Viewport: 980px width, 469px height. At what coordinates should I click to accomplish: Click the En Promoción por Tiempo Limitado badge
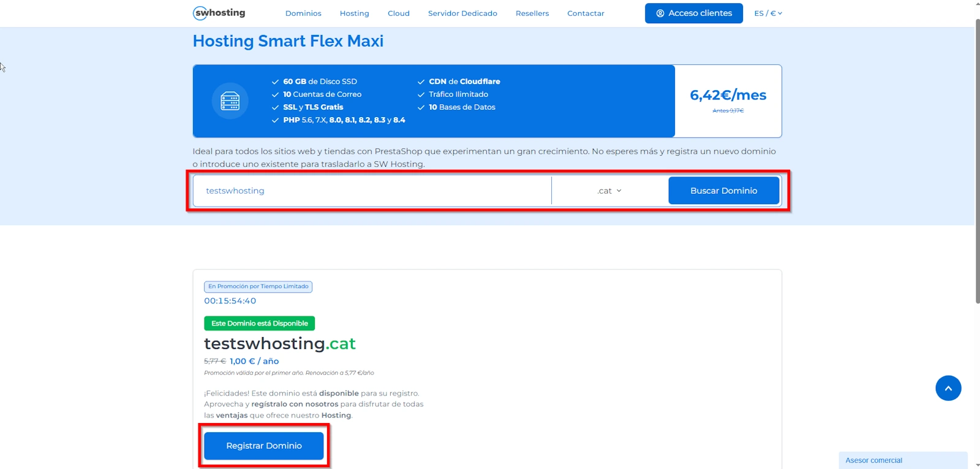click(258, 286)
